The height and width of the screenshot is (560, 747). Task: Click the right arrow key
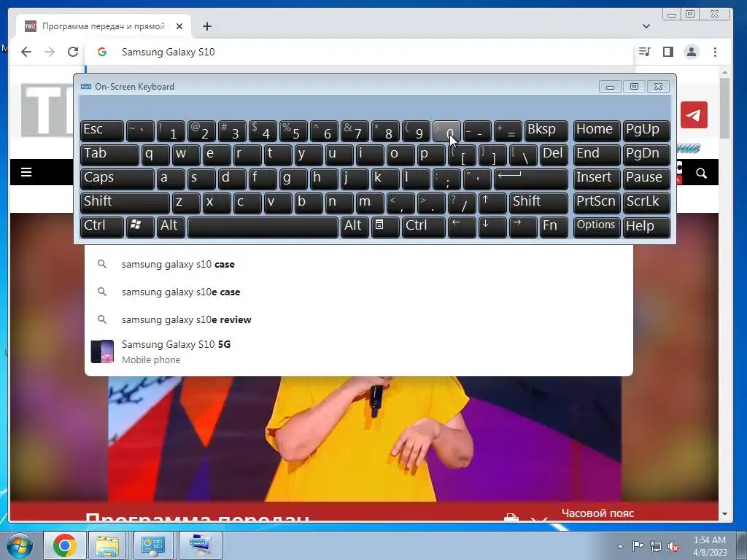[x=522, y=227]
